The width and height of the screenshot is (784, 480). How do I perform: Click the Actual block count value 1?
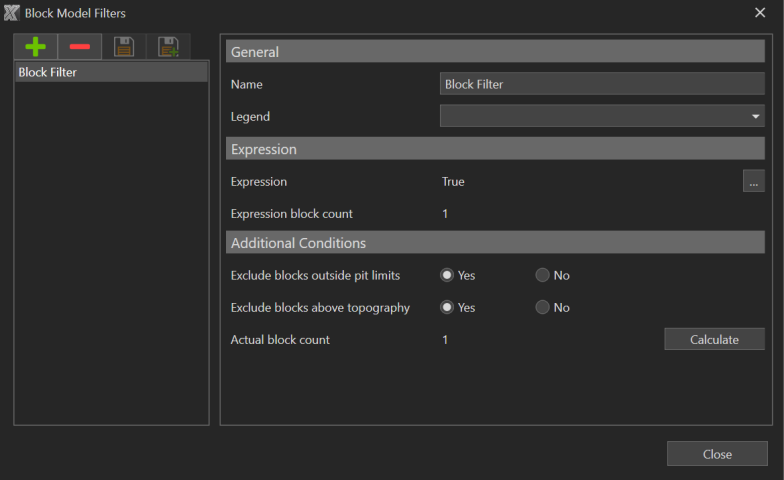[445, 340]
